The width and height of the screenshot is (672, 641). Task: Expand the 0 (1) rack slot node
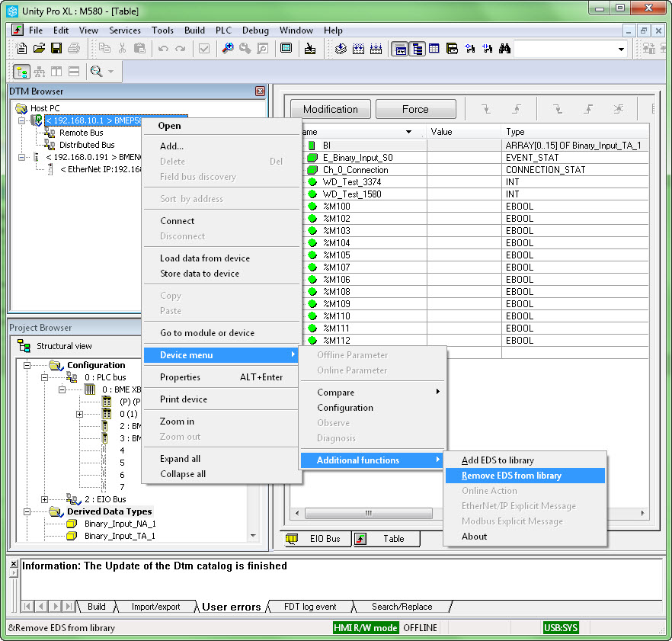point(79,414)
